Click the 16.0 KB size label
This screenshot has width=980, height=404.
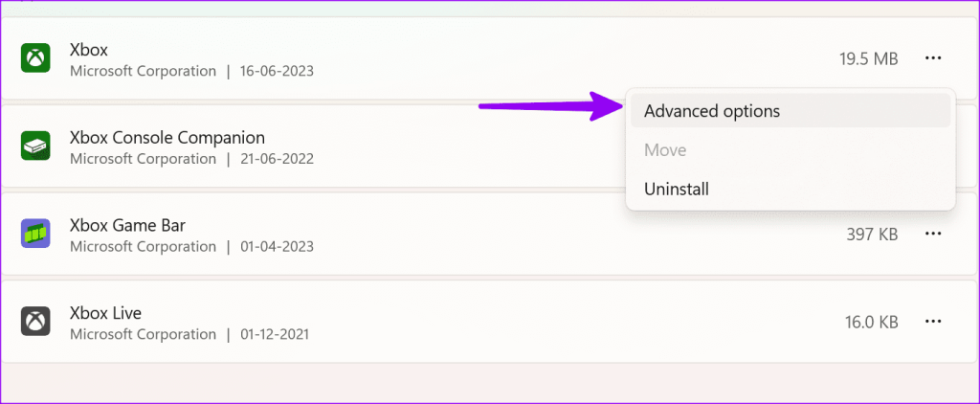tap(869, 322)
